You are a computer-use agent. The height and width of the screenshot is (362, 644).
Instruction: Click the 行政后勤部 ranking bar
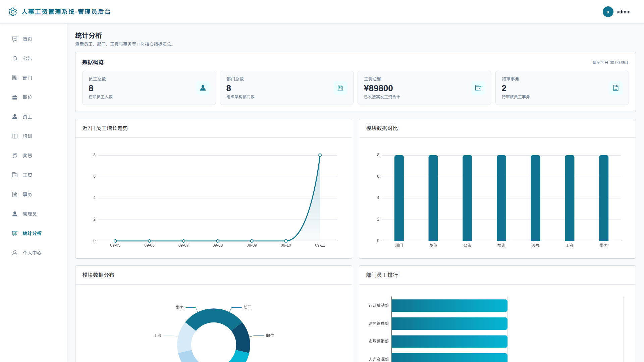coord(449,306)
